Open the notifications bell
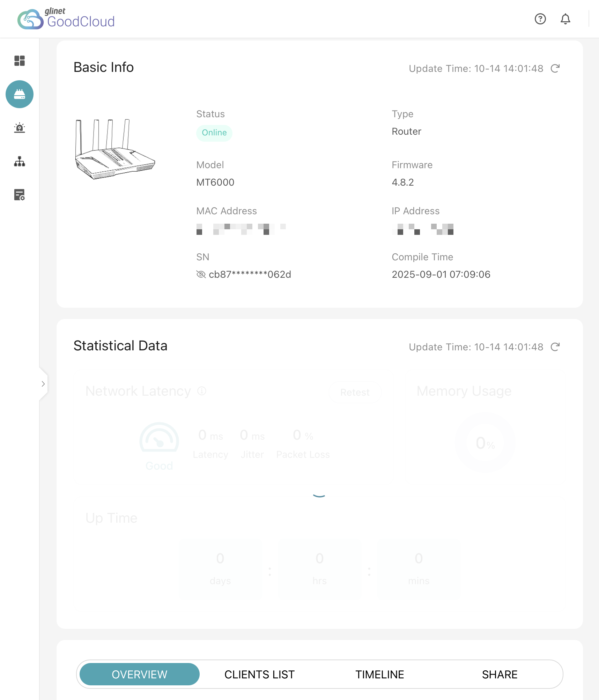This screenshot has width=599, height=700. (565, 19)
